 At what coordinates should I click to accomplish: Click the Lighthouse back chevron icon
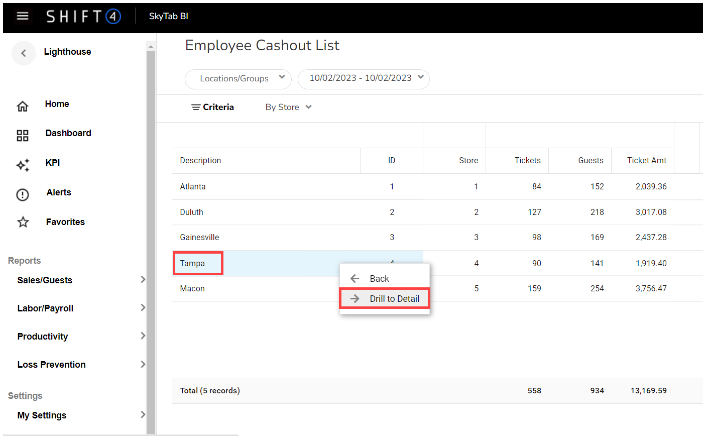pyautogui.click(x=23, y=53)
